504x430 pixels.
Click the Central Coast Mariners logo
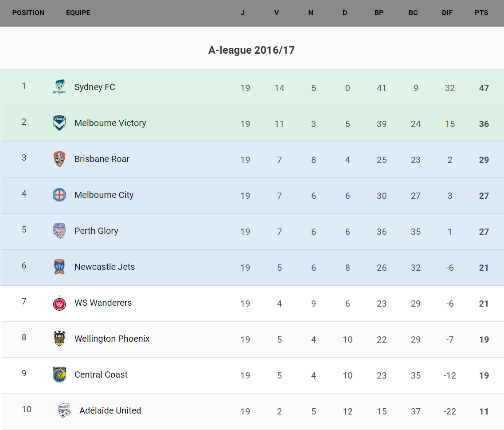(x=59, y=375)
